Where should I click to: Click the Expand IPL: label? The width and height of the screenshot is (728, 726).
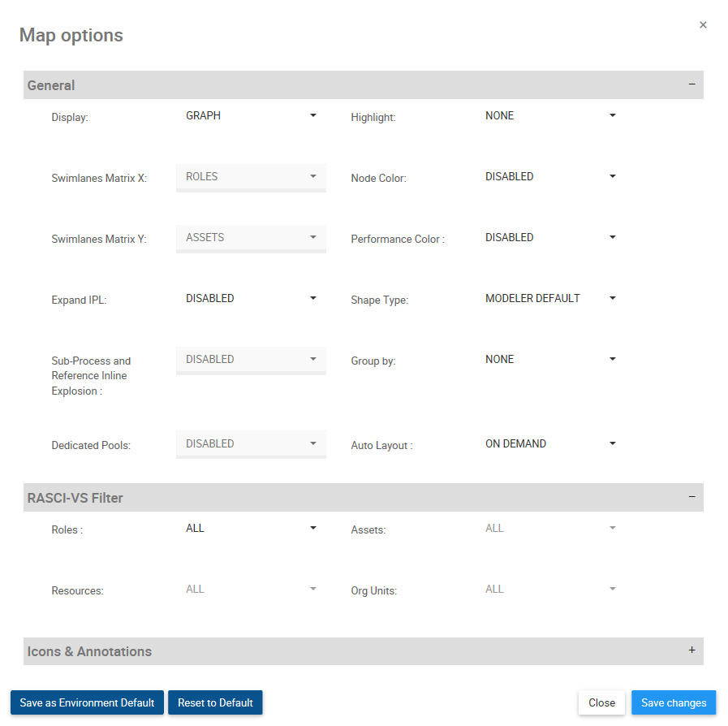tap(79, 300)
